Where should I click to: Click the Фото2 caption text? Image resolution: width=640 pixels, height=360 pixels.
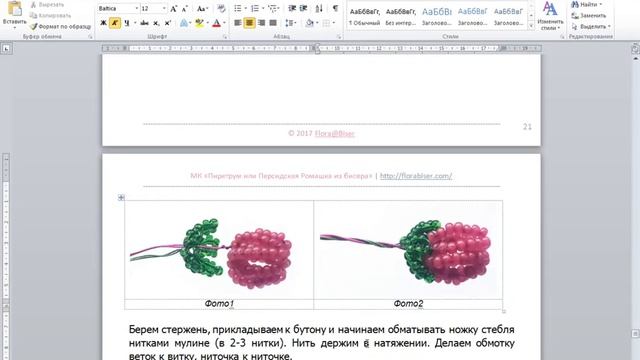[408, 304]
